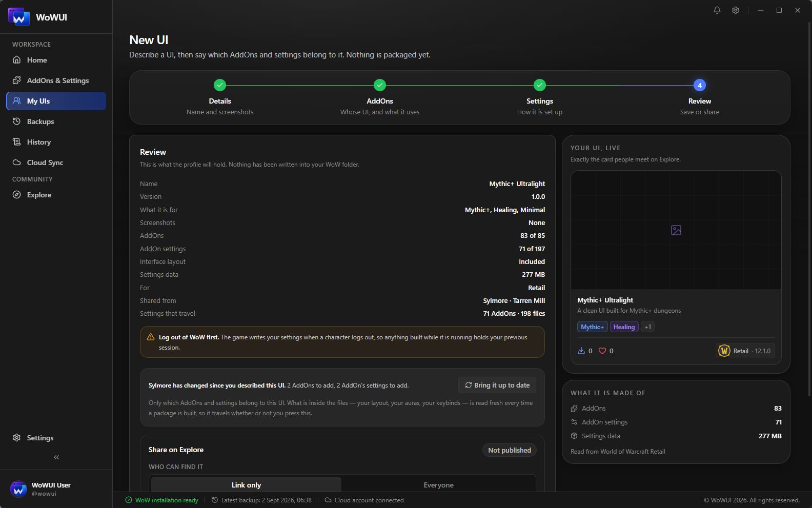Viewport: 812px width, 508px height.
Task: Click the AddOns puzzle icon in sidebar
Action: point(17,80)
